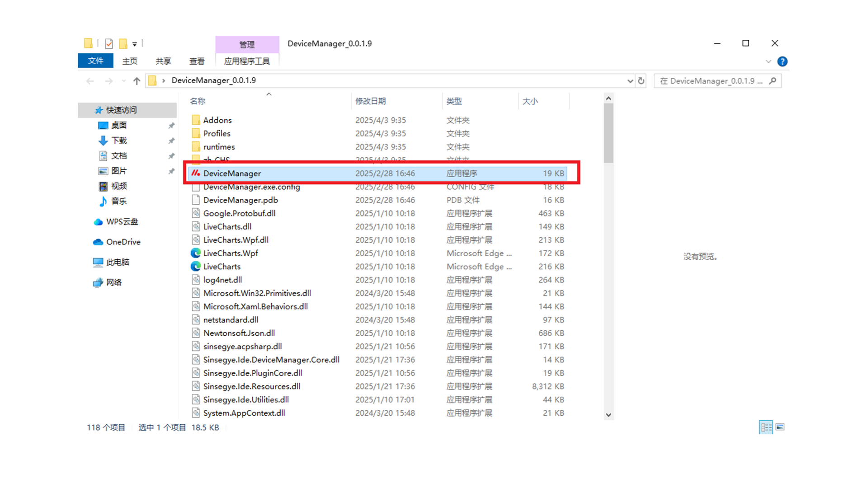Screen dimensions: 868x488
Task: Open recent locations dropdown arrow
Action: [123, 81]
